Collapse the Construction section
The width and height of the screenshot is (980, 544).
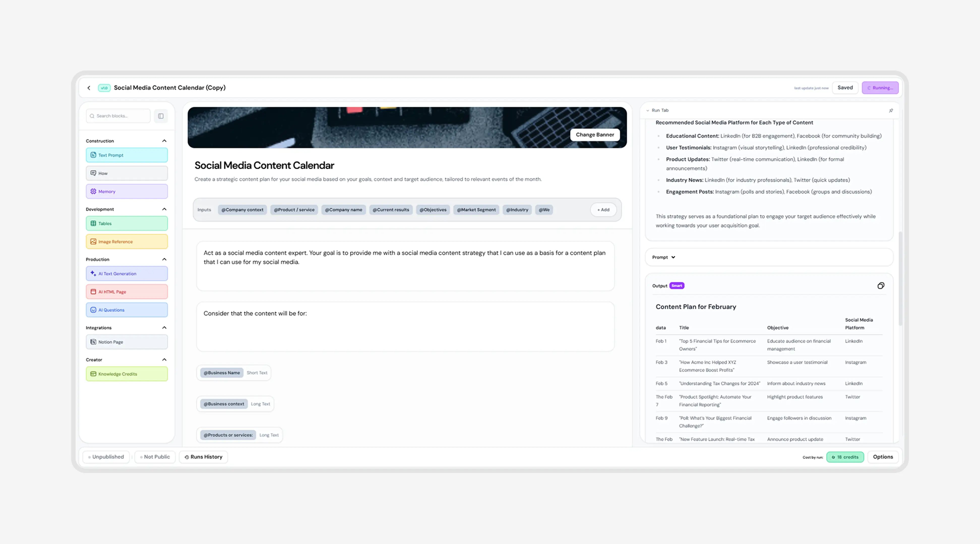point(164,141)
